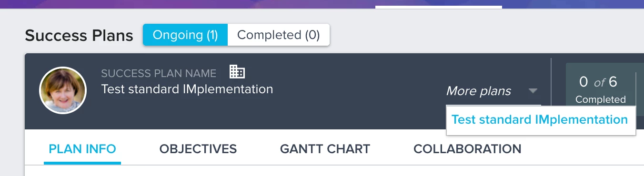
Task: Click the plan name in dark header
Action: pos(187,89)
